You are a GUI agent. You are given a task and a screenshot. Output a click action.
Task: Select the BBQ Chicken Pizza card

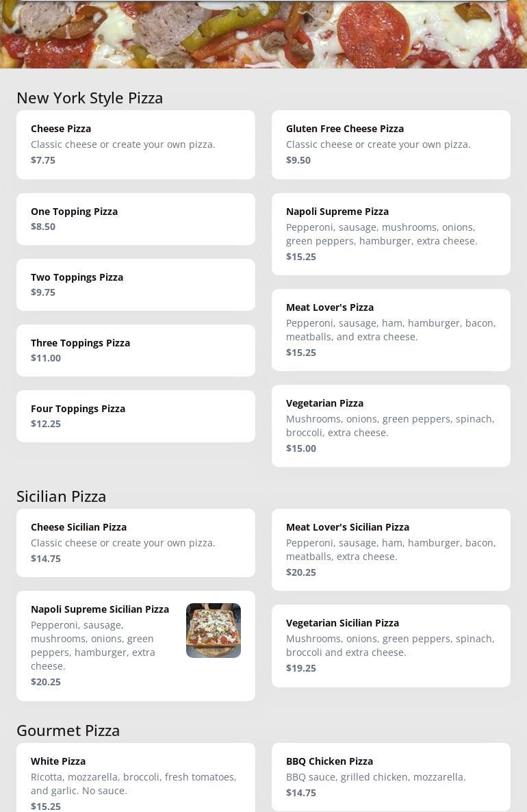(x=391, y=777)
